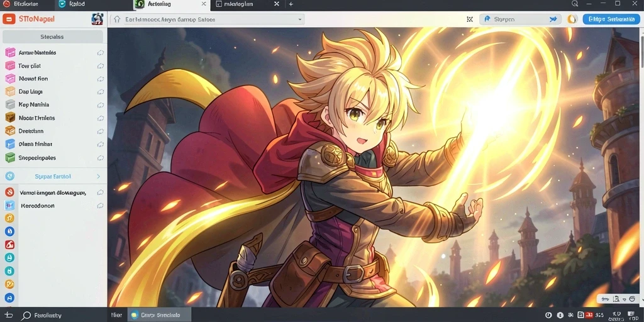Click the green cube icon beside Snopecinpales
644x322 pixels.
pos(10,157)
